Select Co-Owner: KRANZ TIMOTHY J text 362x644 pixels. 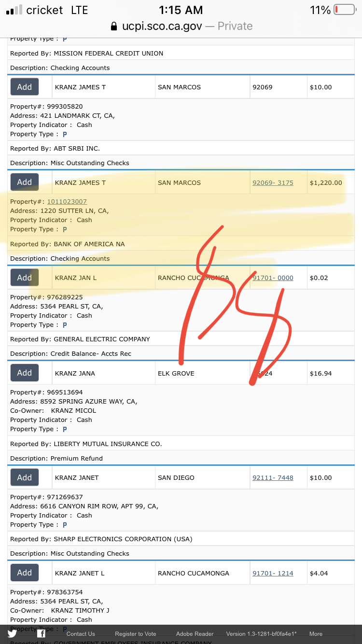click(60, 611)
